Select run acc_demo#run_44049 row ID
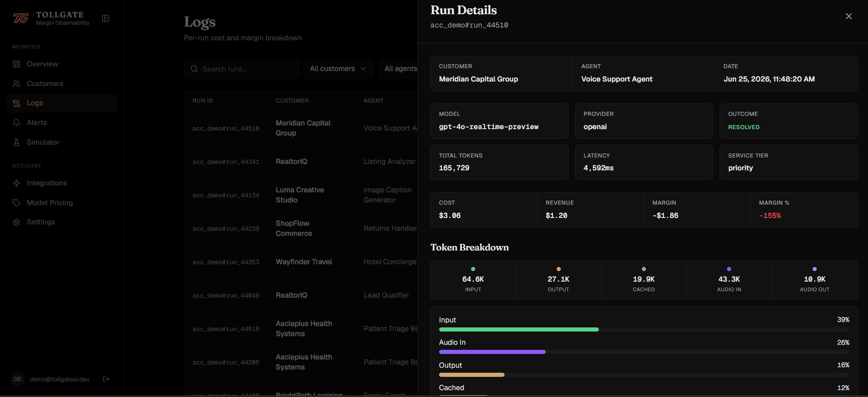Screen dimensions: 868x397 (x=226, y=296)
